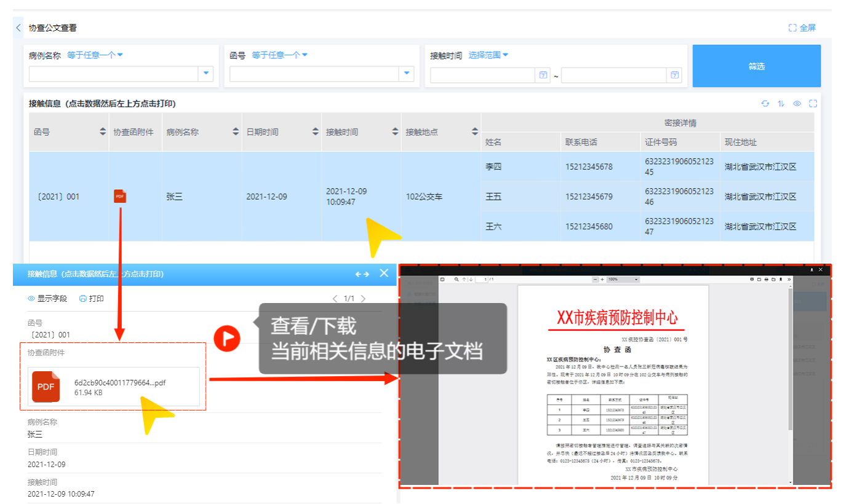Image resolution: width=841 pixels, height=504 pixels.
Task: Click the back arrow beside 协查公文查看
Action: [18, 28]
